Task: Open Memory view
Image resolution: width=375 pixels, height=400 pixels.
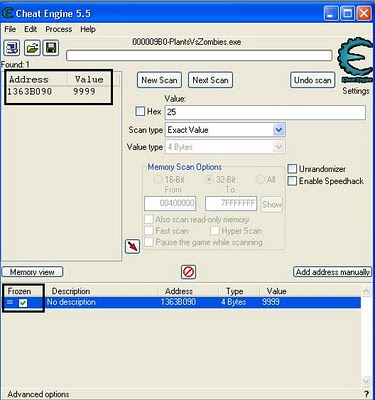Action: point(32,272)
